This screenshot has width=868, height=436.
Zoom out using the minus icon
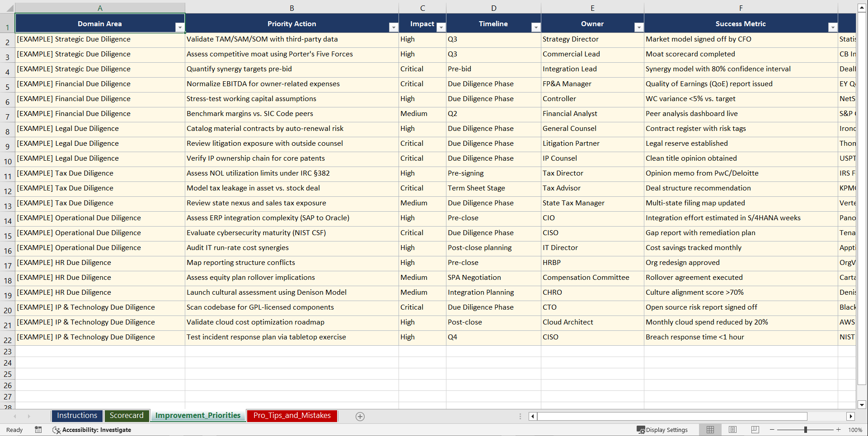click(772, 430)
